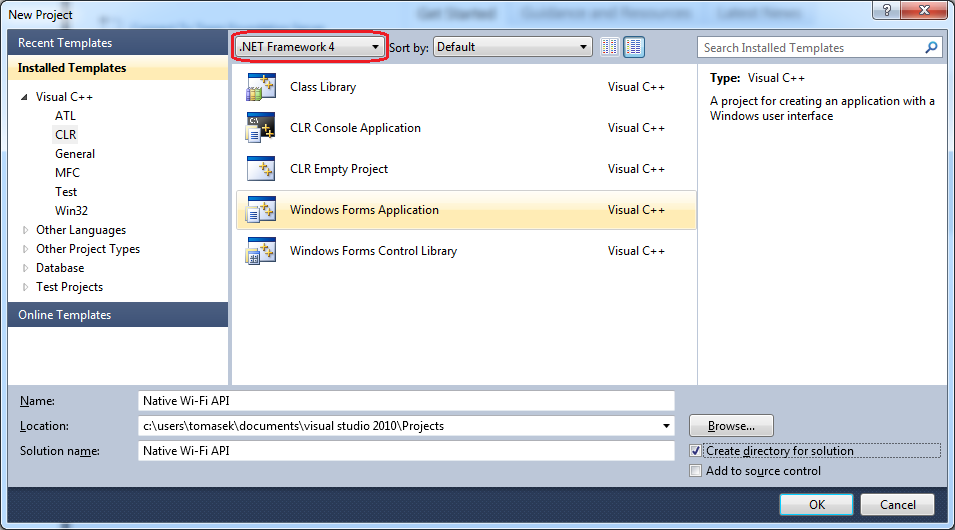The width and height of the screenshot is (955, 530).
Task: Select the CLR Console Application template name
Action: click(355, 128)
